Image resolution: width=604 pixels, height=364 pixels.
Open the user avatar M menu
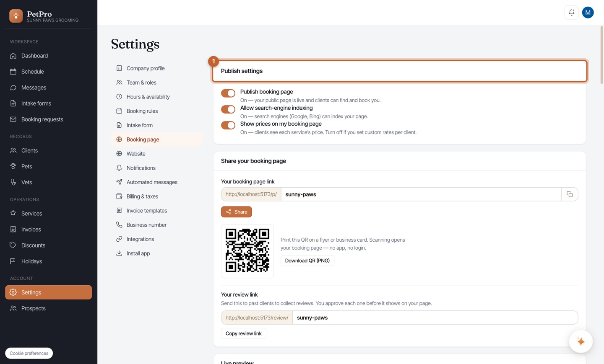(x=588, y=13)
